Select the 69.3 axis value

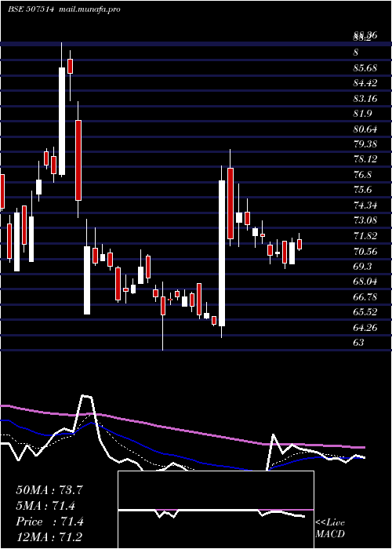point(362,266)
